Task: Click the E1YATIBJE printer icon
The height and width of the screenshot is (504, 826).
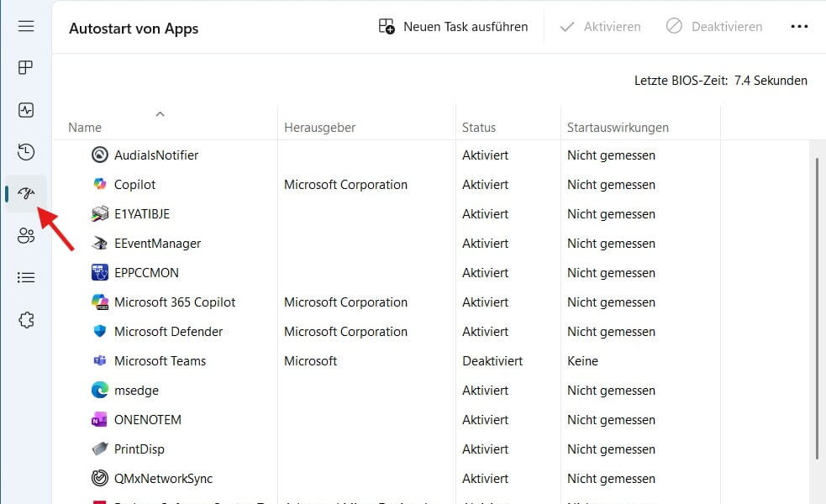Action: pos(99,214)
